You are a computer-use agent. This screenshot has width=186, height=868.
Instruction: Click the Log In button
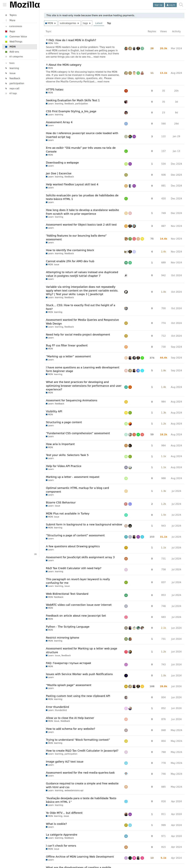170,5
